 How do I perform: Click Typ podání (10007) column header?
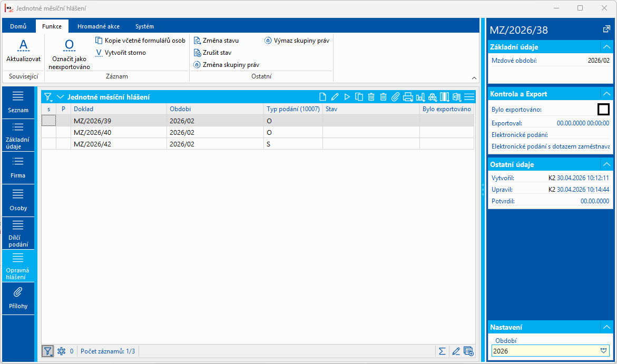coord(293,109)
